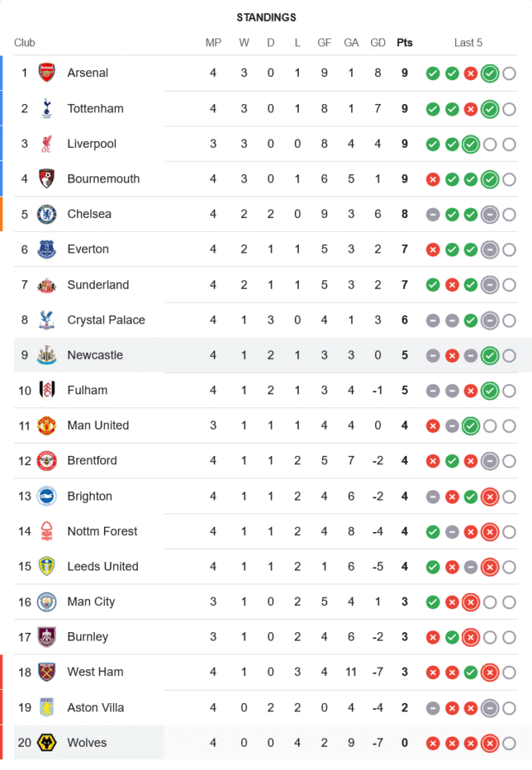Click Chelsea's first drawn match indicator
532x770 pixels.
coord(433,215)
